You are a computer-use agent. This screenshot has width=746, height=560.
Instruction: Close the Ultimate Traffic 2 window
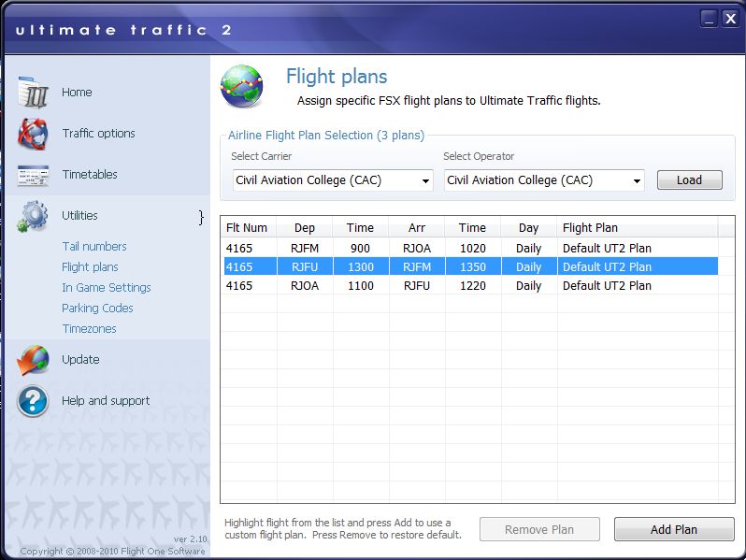[730, 19]
